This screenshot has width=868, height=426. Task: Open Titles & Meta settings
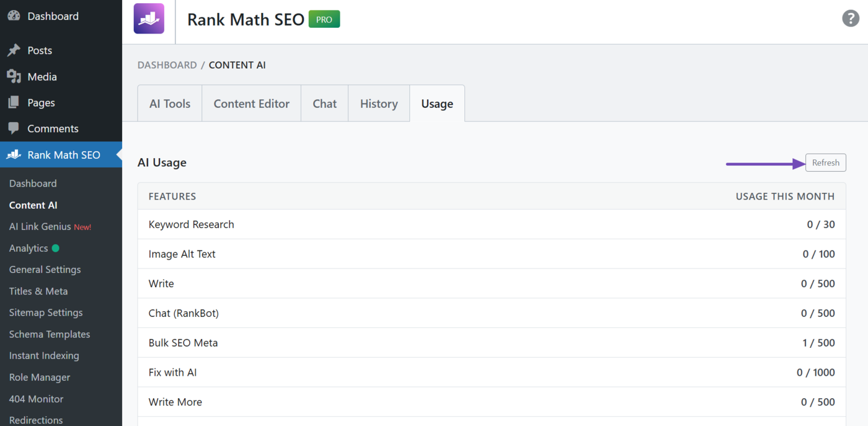pyautogui.click(x=38, y=291)
